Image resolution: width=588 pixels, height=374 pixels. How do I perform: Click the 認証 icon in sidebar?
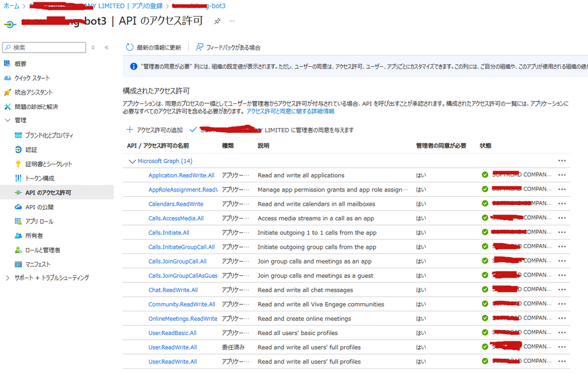click(18, 149)
